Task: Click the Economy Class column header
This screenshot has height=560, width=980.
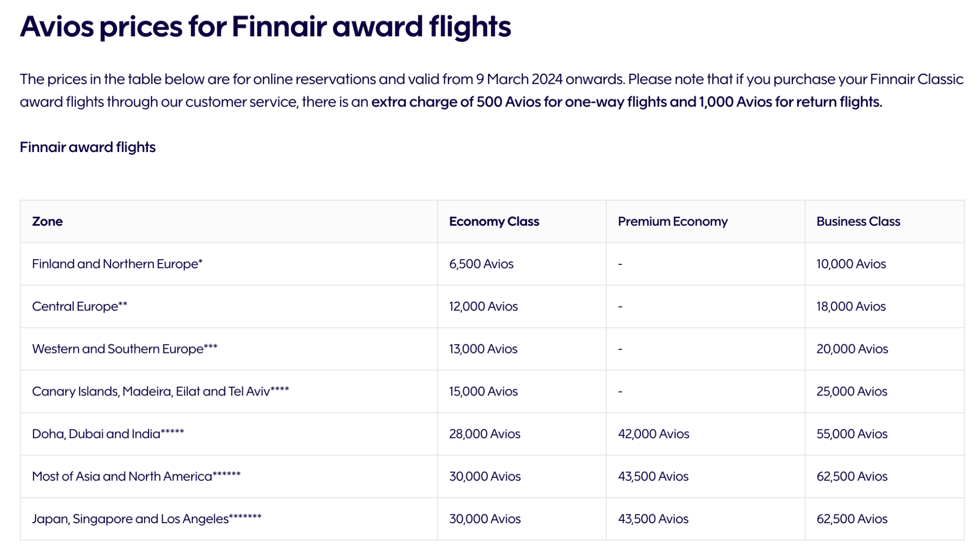Action: click(x=494, y=221)
